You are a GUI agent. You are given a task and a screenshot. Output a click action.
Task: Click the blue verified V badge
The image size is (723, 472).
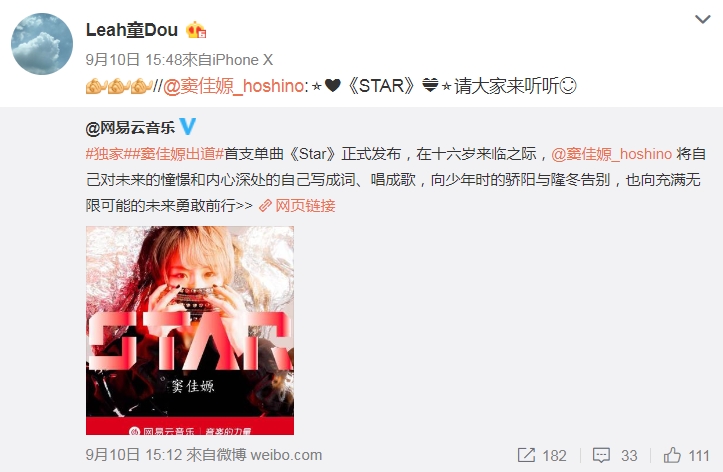click(187, 126)
